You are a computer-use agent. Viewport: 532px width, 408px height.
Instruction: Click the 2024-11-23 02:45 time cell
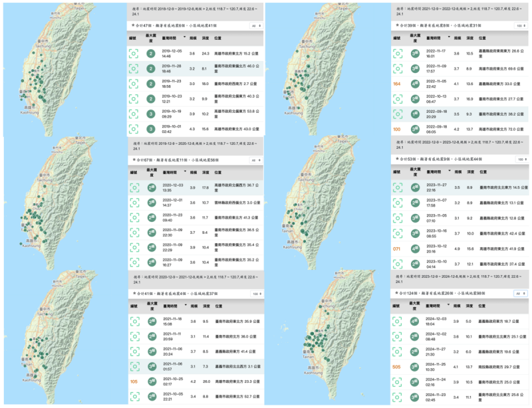tap(435, 397)
